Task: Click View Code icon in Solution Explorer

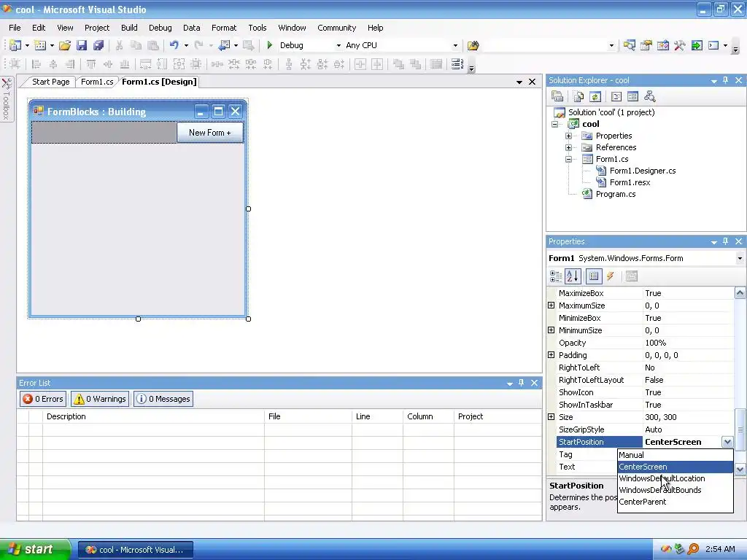Action: coord(616,97)
